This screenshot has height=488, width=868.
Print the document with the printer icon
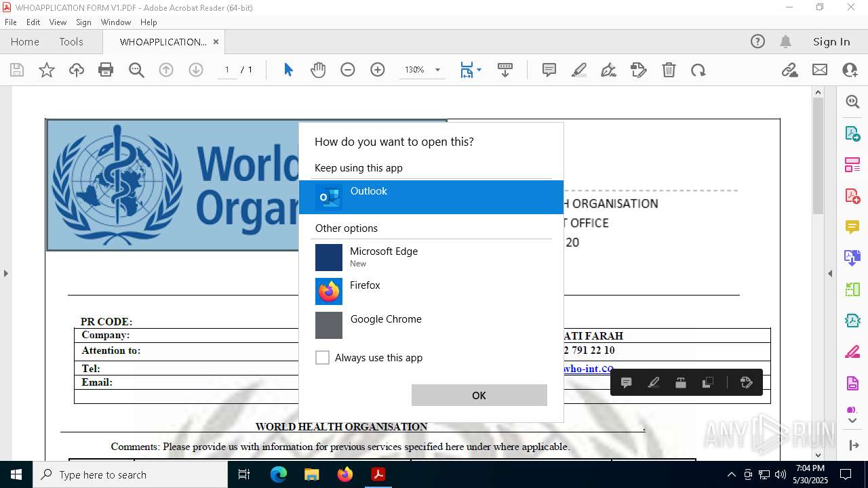click(106, 70)
